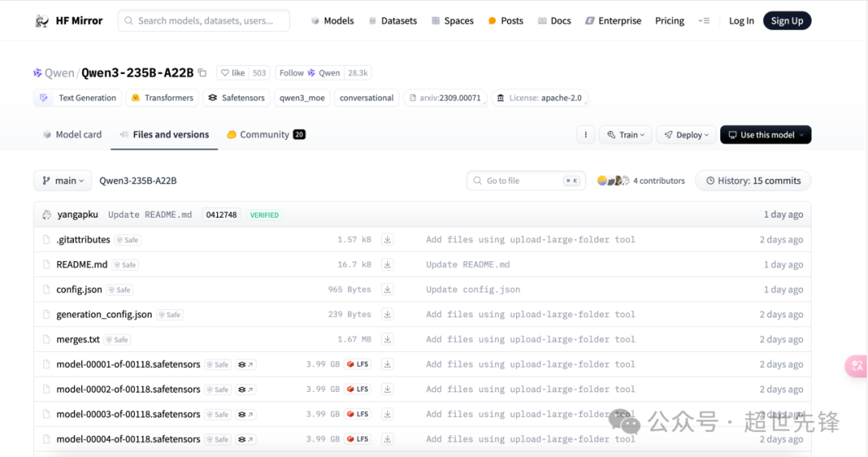Screen dimensions: 868x457
Task: Click the License: apache-2.0 tag
Action: (x=540, y=98)
